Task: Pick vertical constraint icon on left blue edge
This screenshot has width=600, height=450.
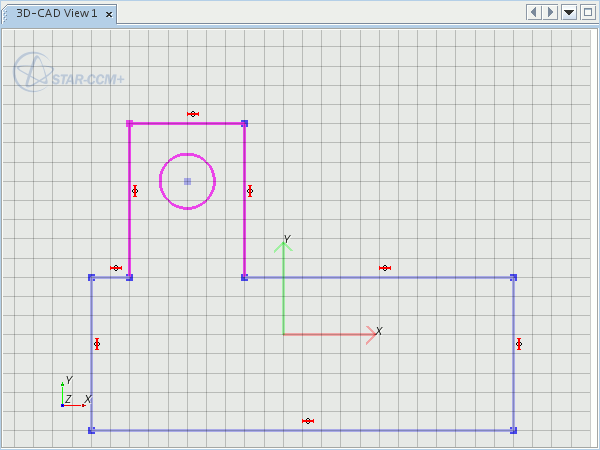Action: click(x=97, y=344)
